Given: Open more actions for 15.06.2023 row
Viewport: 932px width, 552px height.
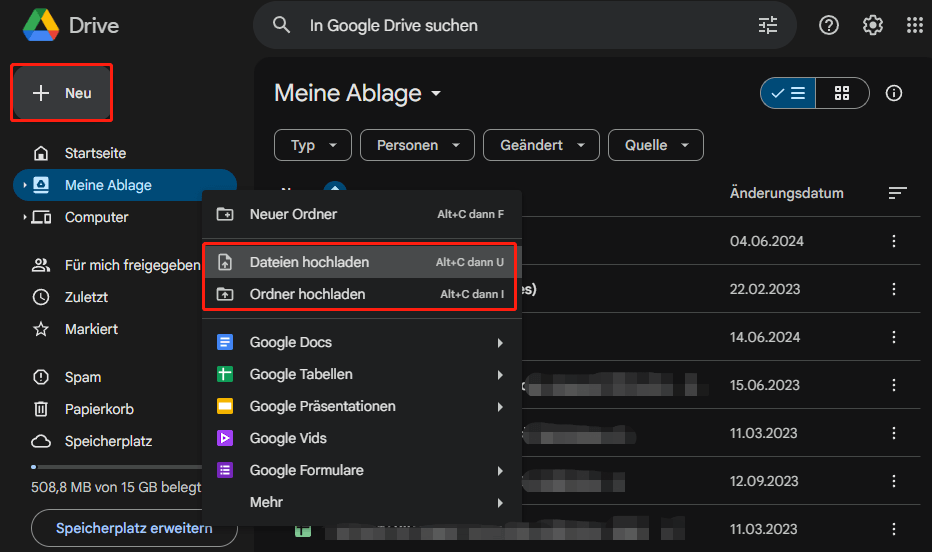Looking at the screenshot, I should click(893, 385).
